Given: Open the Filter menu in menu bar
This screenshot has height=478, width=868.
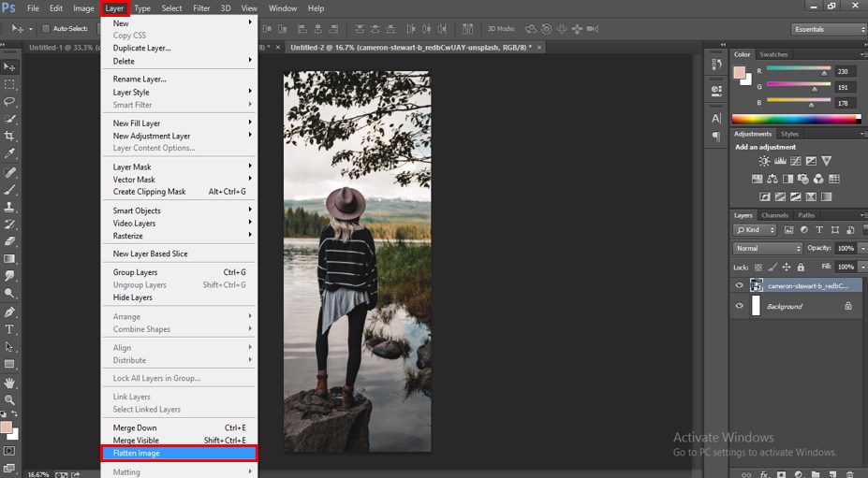Looking at the screenshot, I should coord(201,8).
